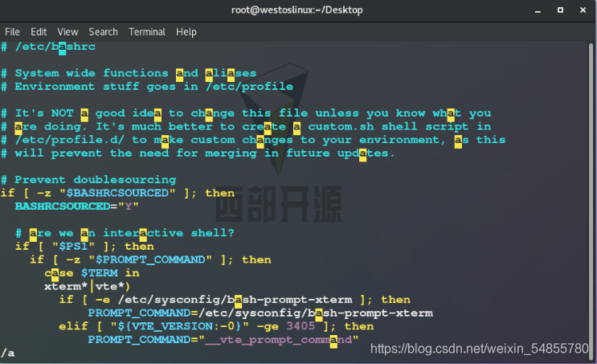Close the terminal window

pyautogui.click(x=583, y=10)
